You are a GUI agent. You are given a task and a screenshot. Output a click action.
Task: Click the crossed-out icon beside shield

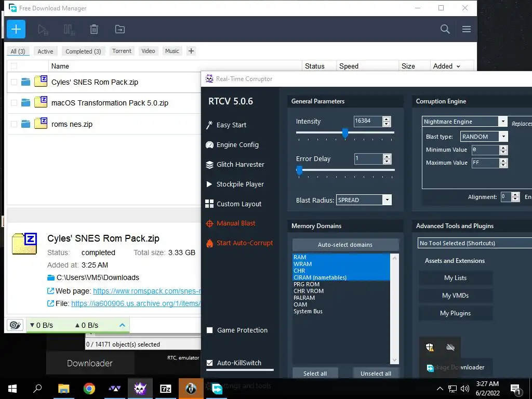point(450,347)
